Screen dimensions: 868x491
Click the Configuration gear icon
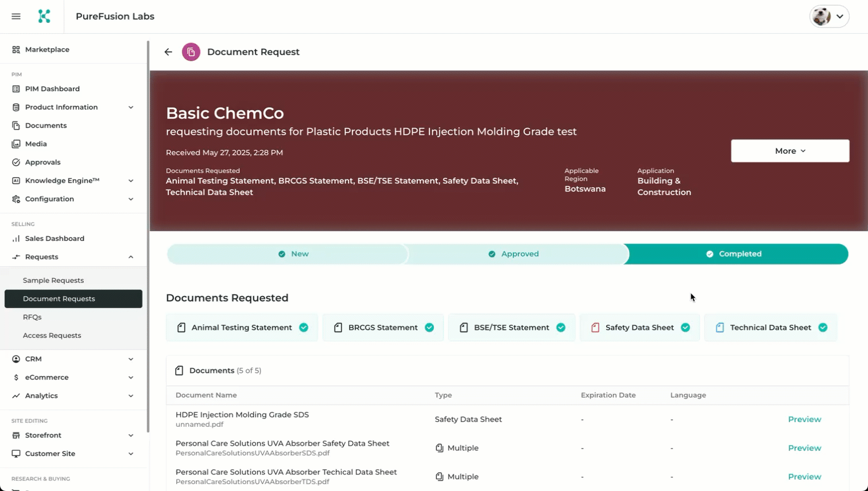pos(16,199)
